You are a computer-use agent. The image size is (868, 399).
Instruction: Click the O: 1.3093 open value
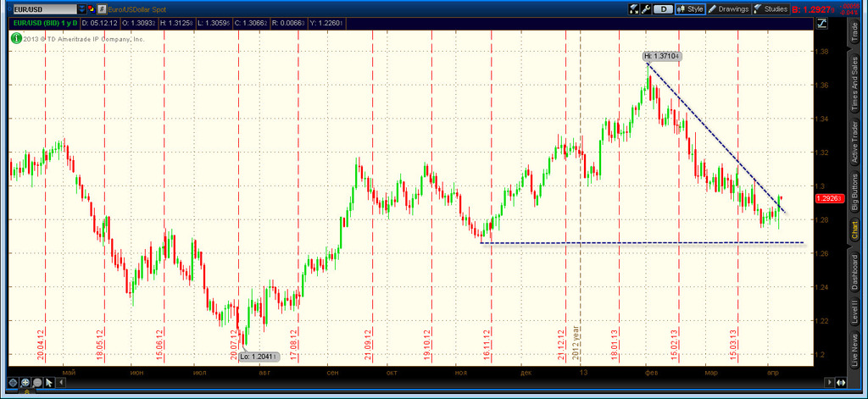[x=139, y=23]
